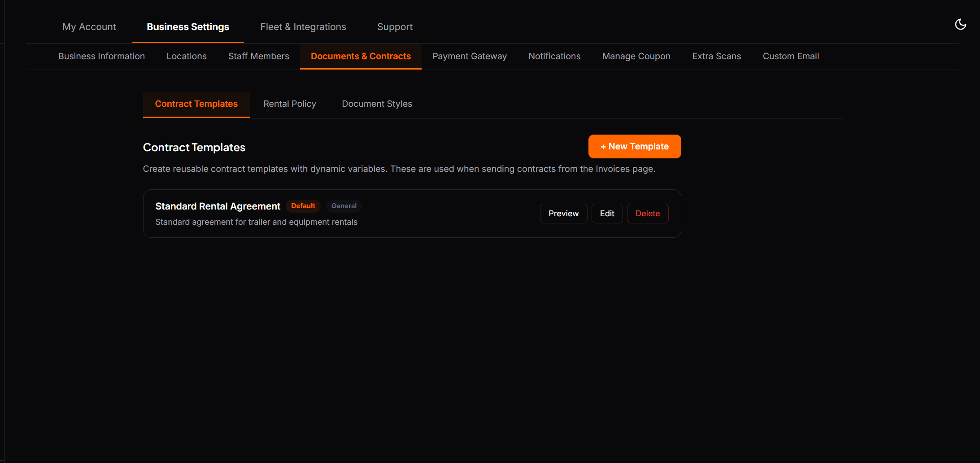980x463 pixels.
Task: Select the Contract Templates tab
Action: coord(196,104)
